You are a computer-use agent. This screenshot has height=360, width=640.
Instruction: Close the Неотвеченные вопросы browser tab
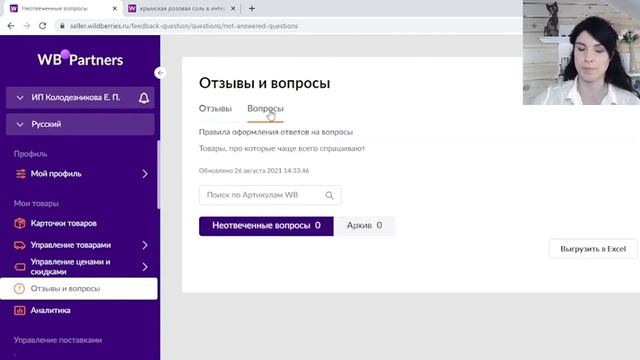[x=115, y=8]
